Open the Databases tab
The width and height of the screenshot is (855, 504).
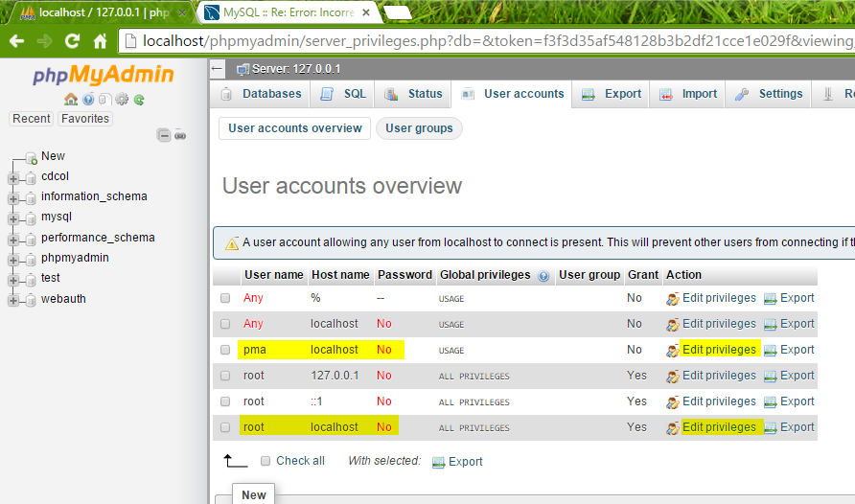click(261, 94)
